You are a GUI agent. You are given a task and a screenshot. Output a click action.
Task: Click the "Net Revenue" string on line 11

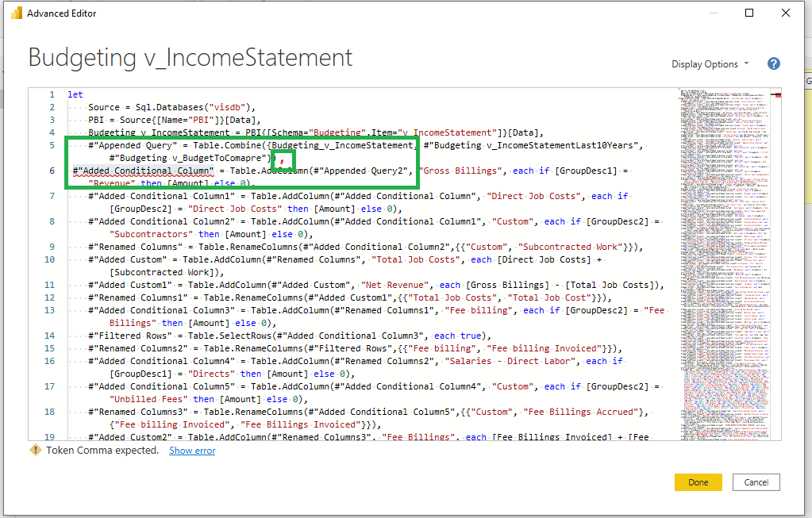point(395,285)
